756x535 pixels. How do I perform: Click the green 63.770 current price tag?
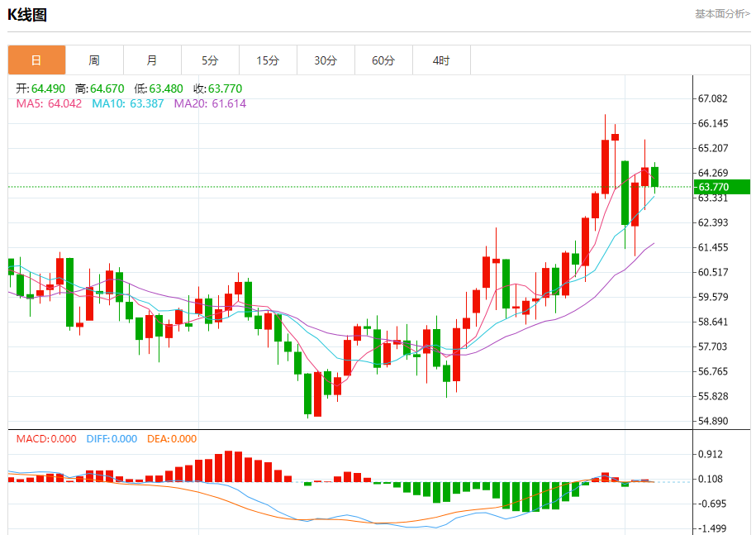721,187
